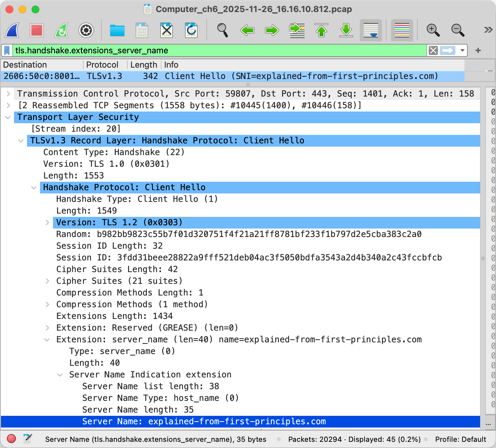Stop the capture with the red square
This screenshot has width=496, height=448.
coord(37,31)
